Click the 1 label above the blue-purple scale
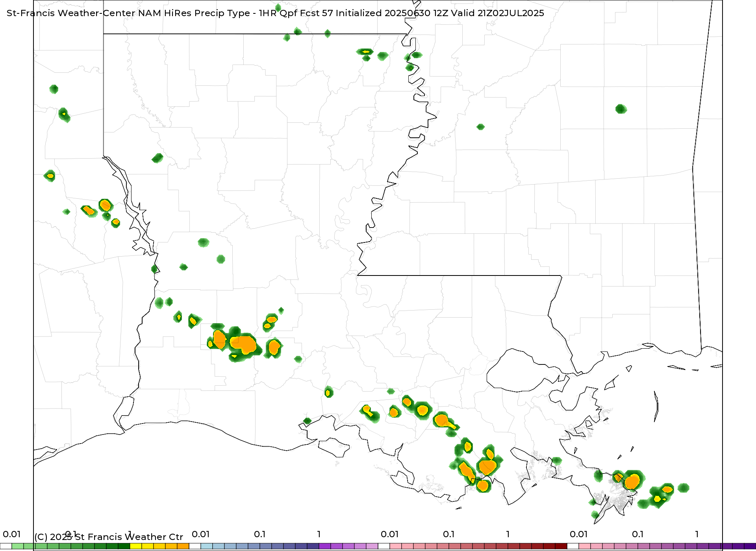This screenshot has width=756, height=551. pos(319,534)
